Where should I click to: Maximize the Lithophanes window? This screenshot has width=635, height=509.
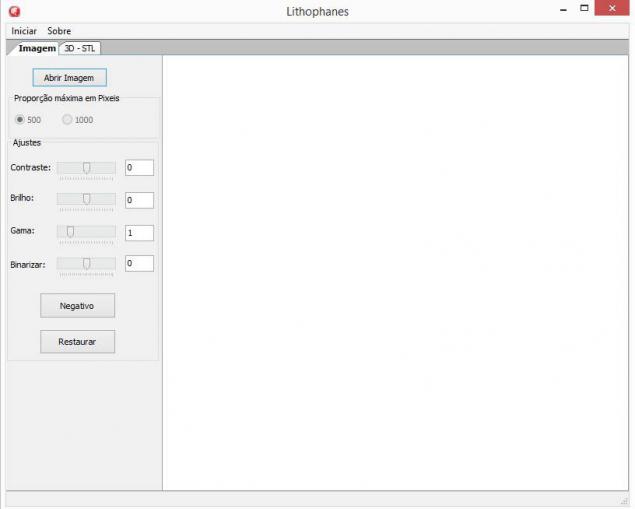tap(584, 8)
